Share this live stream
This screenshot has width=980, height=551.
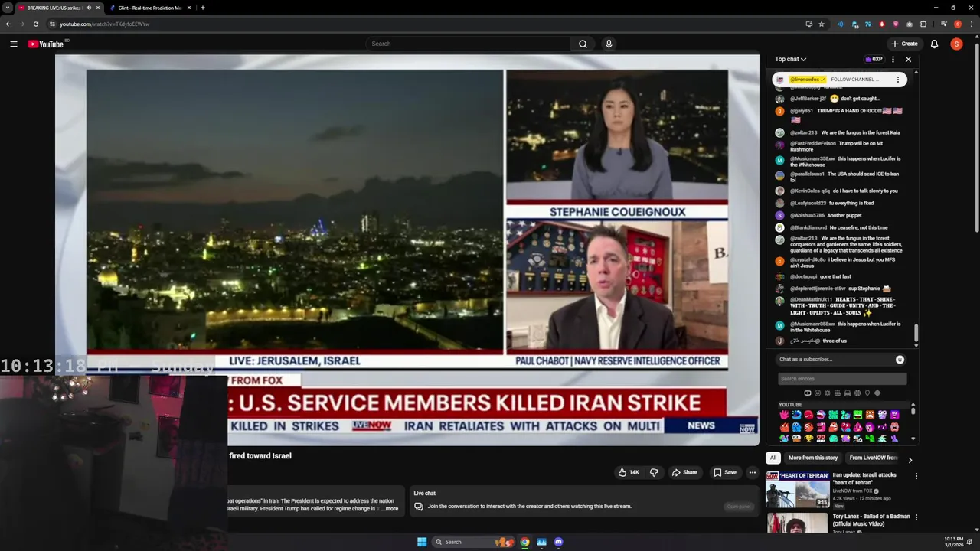pos(684,472)
